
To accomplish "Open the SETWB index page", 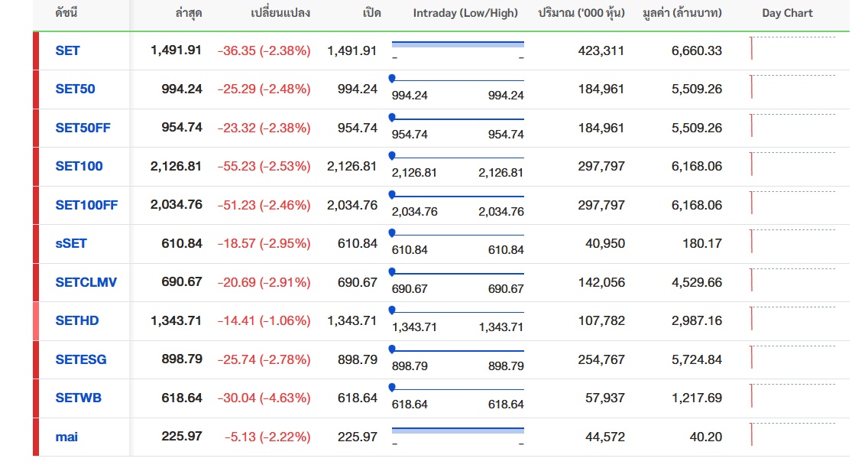I will (78, 398).
